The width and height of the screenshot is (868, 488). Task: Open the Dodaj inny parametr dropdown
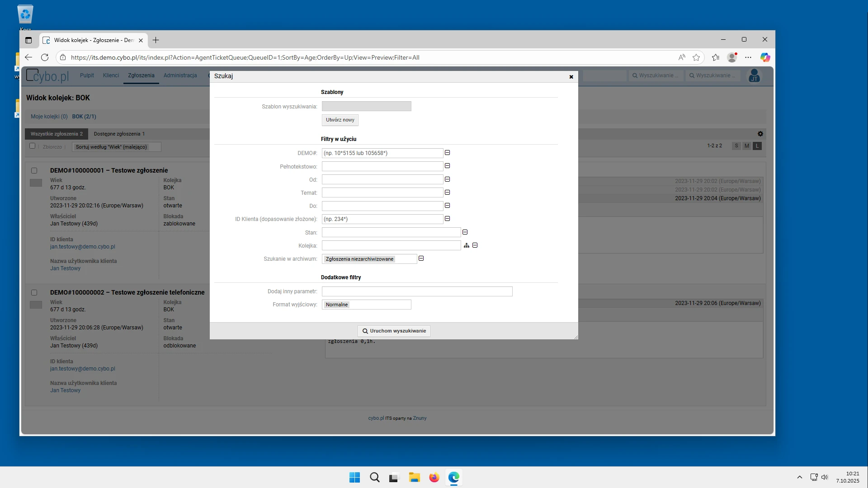point(417,291)
